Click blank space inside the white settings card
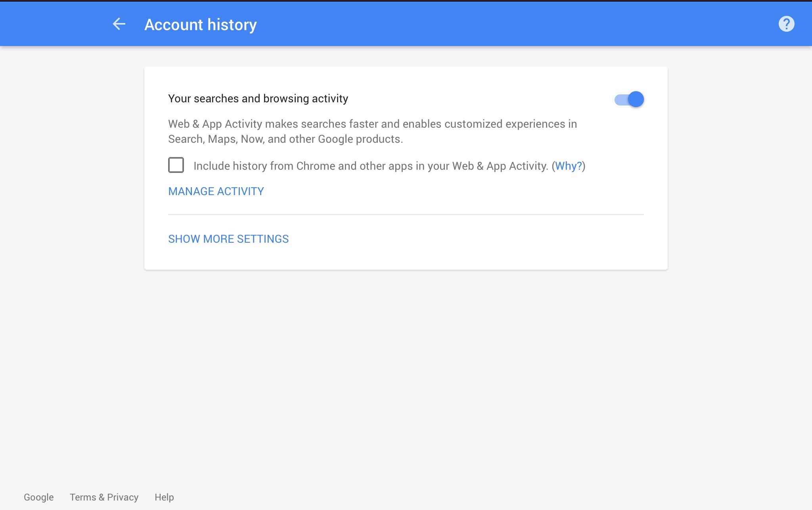The image size is (812, 510). pos(476,242)
